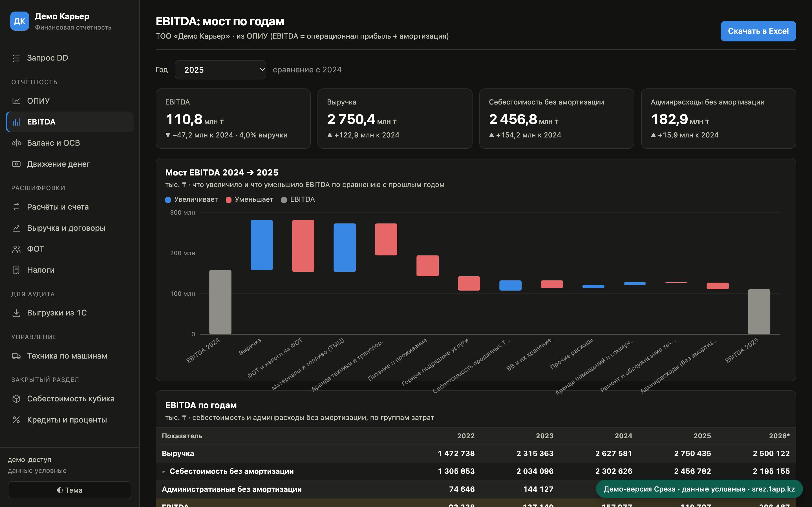The image size is (812, 507).
Task: Open Налоги receipt icon
Action: coord(16,270)
